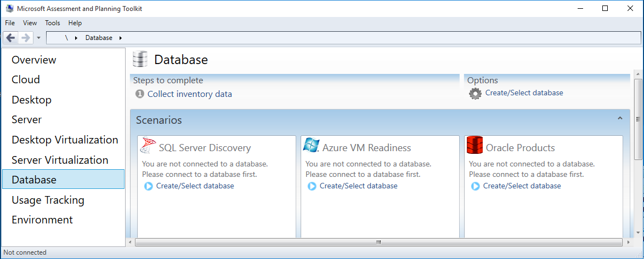This screenshot has height=259, width=644.
Task: Select the Database sidebar item
Action: 63,179
